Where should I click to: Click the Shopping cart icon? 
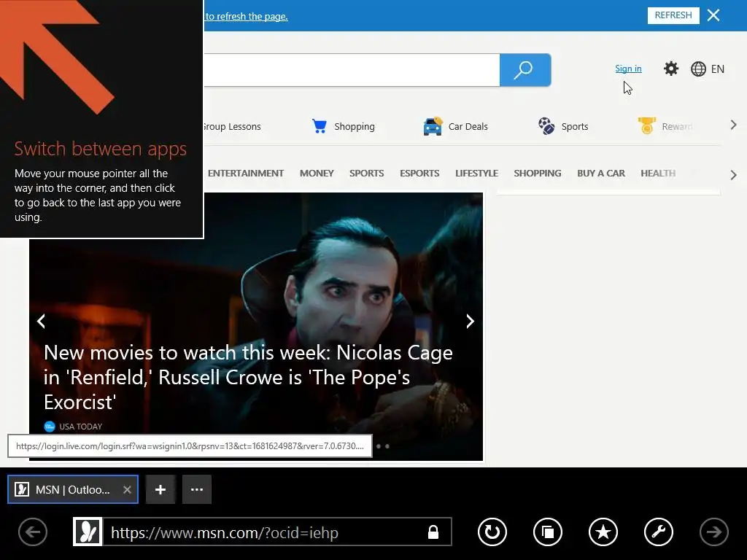point(320,126)
